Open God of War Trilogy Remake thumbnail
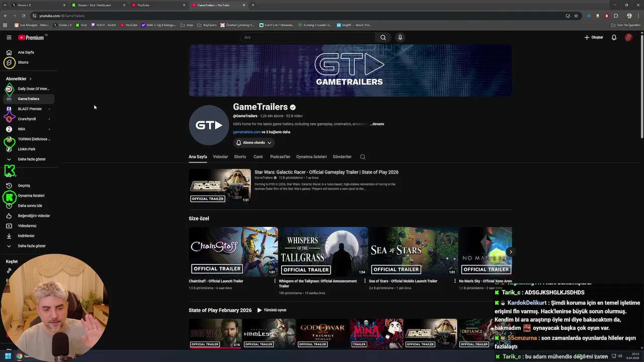The width and height of the screenshot is (644, 362). tap(323, 333)
